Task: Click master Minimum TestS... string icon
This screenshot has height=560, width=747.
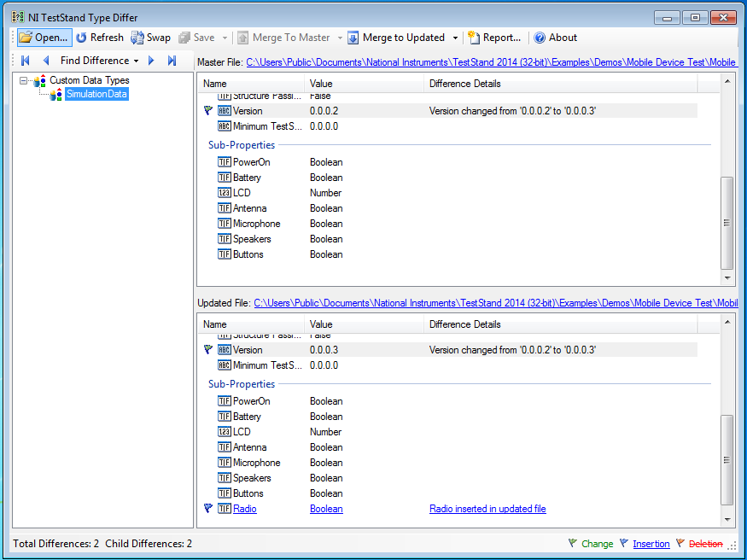Action: [x=225, y=126]
